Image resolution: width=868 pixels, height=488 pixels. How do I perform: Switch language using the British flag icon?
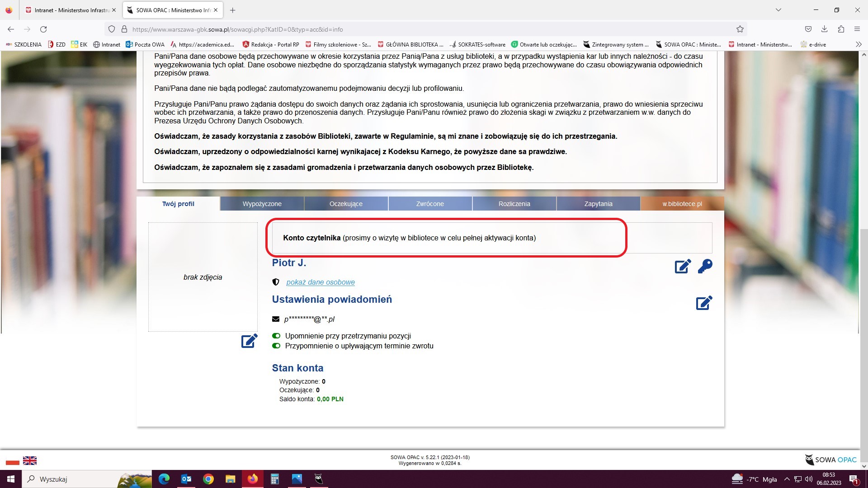pyautogui.click(x=30, y=460)
